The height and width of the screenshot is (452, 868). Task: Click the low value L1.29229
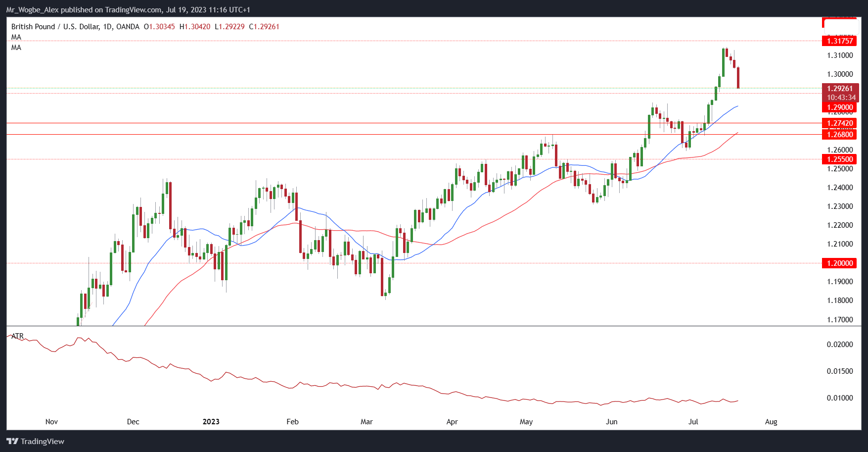[x=229, y=27]
